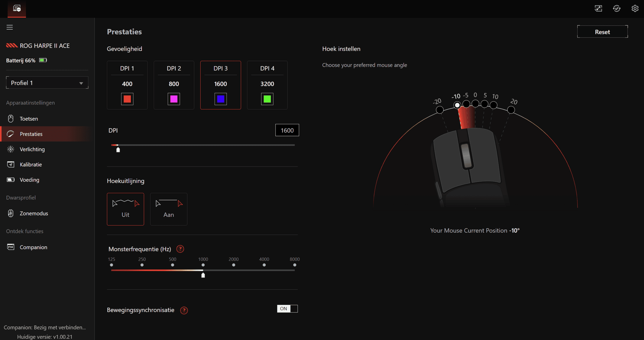Set Hoekuitlijning to Aan
The height and width of the screenshot is (340, 644).
point(169,209)
